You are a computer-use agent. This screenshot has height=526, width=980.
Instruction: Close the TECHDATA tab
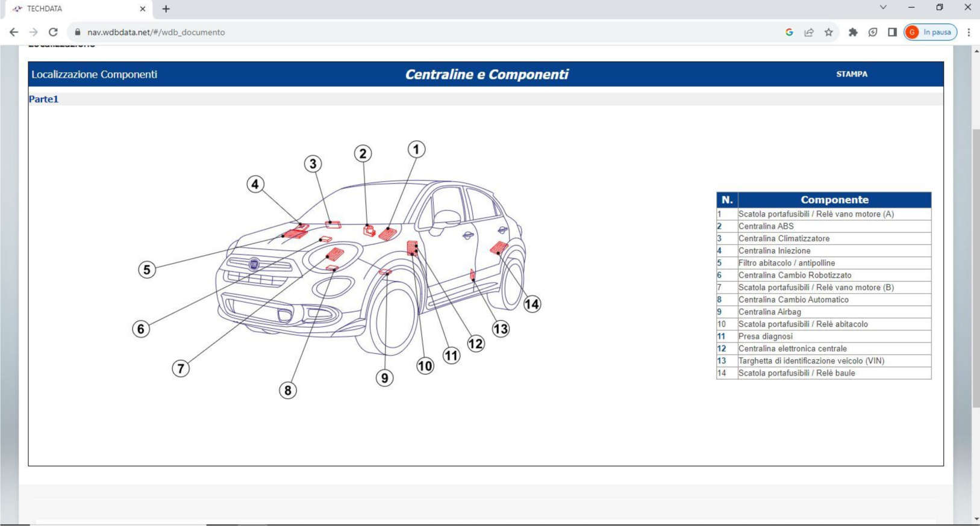(143, 9)
